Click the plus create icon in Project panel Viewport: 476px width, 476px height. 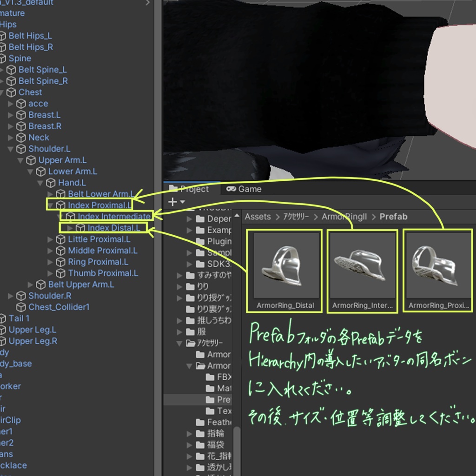pos(172,201)
